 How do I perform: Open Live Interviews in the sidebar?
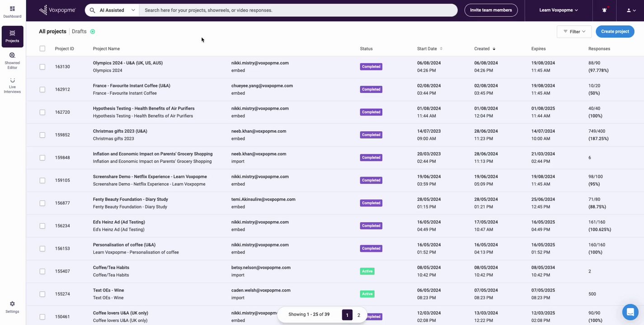coord(12,85)
